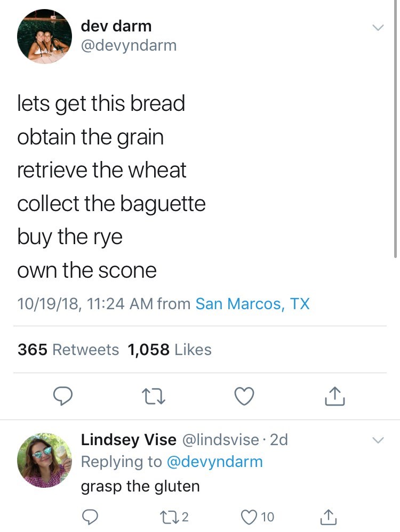Screen dimensions: 400x532
Task: View the 1,058 Likes list
Action: tap(170, 350)
